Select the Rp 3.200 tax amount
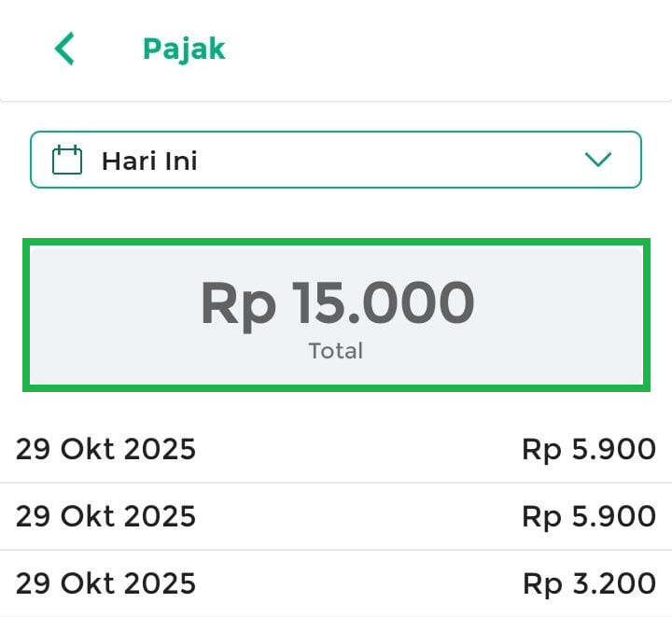Image resolution: width=672 pixels, height=617 pixels. [588, 583]
